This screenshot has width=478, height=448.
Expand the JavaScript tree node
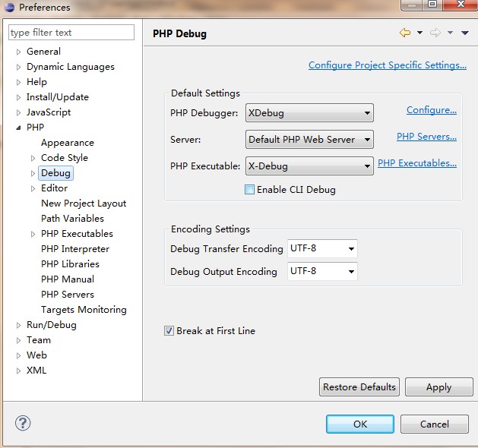coord(18,112)
